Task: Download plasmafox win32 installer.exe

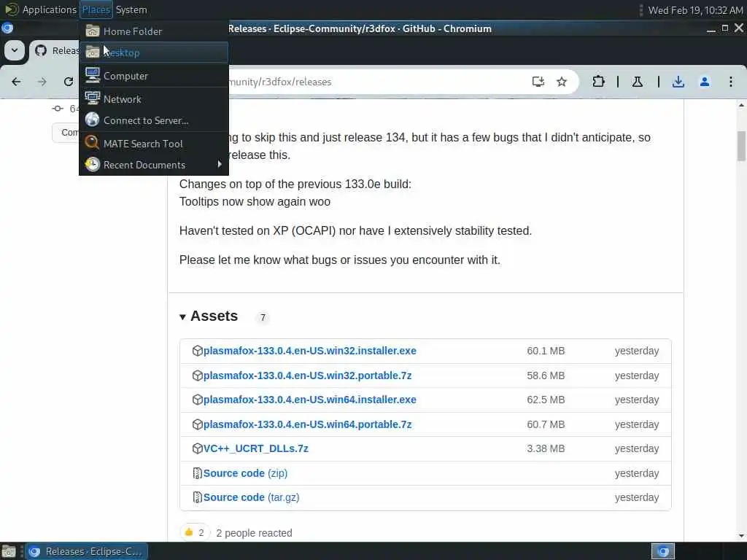Action: tap(309, 351)
